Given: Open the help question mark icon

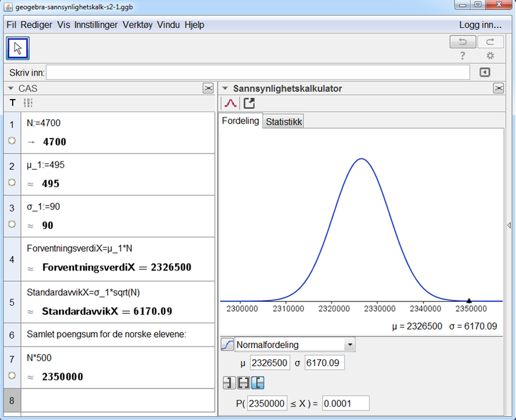Looking at the screenshot, I should pyautogui.click(x=463, y=56).
